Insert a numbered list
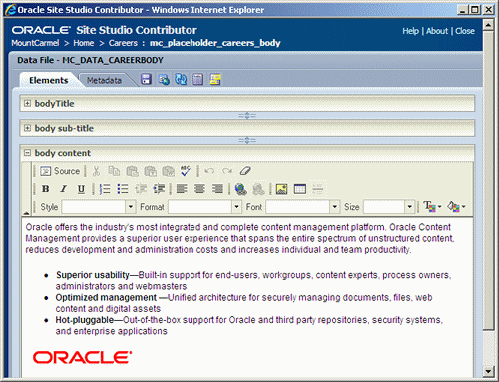The width and height of the screenshot is (499, 382). tap(105, 189)
